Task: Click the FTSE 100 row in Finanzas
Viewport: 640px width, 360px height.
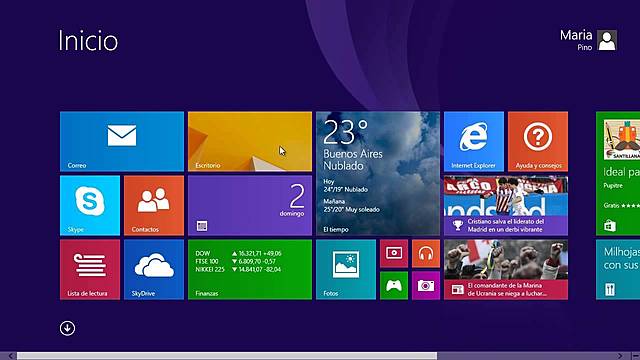Action: coord(236,261)
